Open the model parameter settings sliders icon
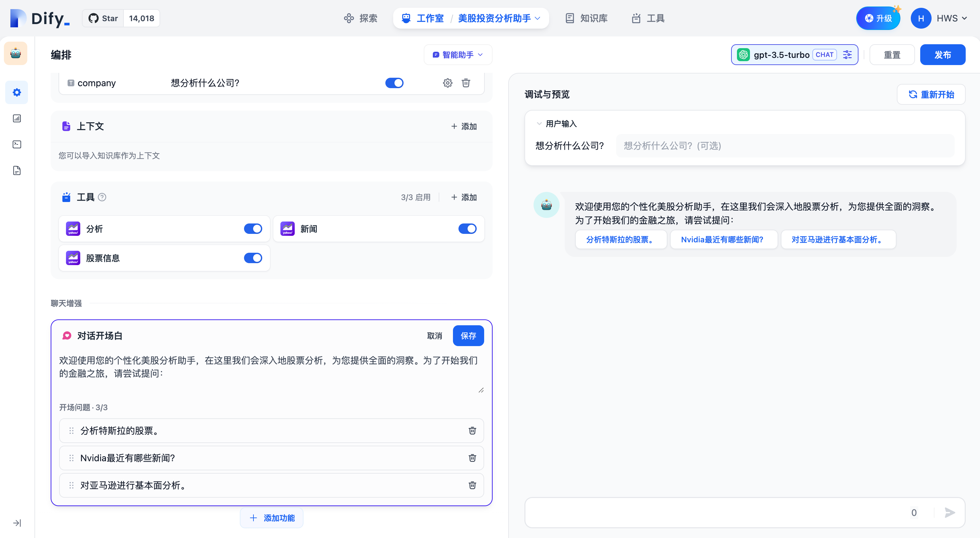This screenshot has height=538, width=980. (848, 54)
